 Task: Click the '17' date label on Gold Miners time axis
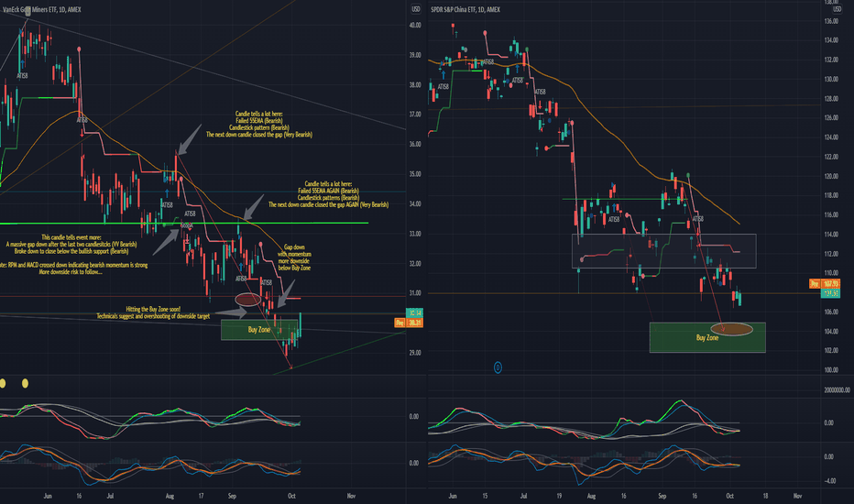coord(201,496)
